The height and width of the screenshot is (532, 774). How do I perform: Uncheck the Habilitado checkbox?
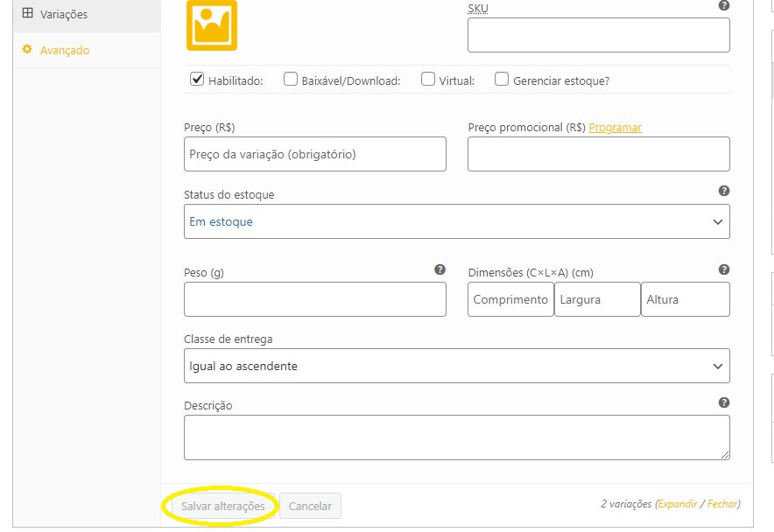tap(197, 79)
